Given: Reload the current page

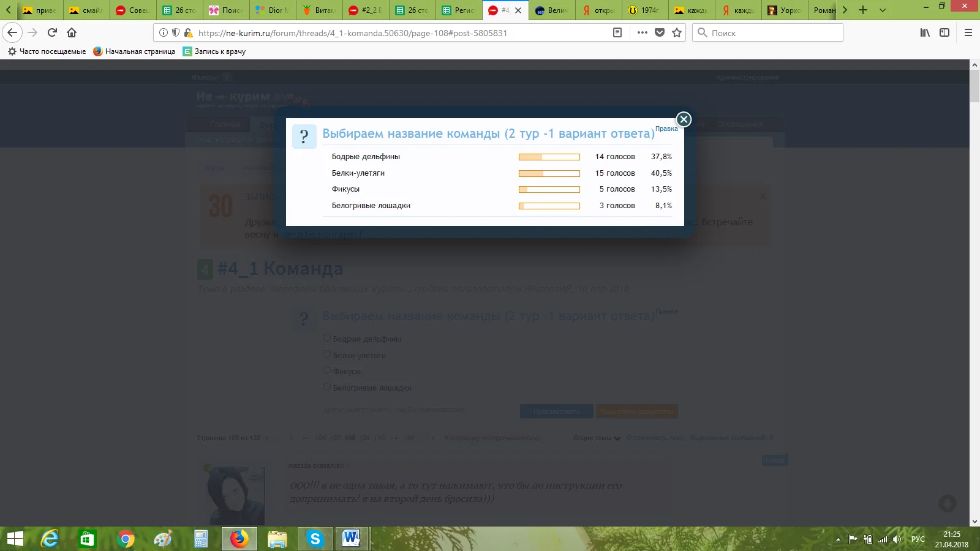Looking at the screenshot, I should [52, 32].
